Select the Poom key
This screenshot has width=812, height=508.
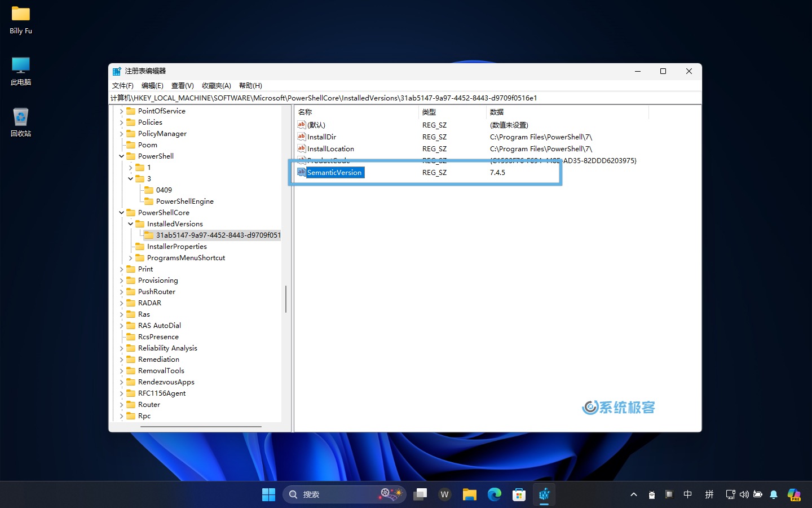click(x=147, y=144)
